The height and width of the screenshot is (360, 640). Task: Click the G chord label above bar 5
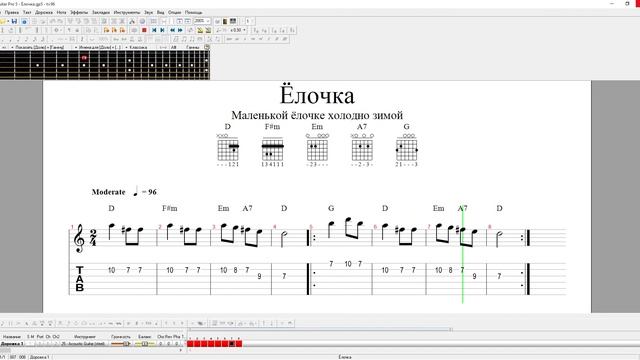pyautogui.click(x=331, y=208)
